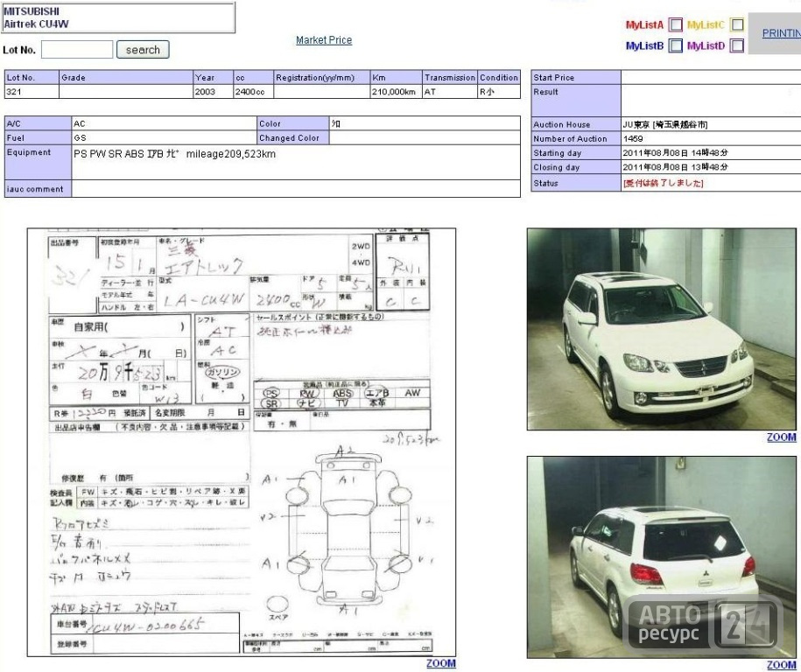Click the MyListD label
The image size is (801, 672).
point(706,46)
